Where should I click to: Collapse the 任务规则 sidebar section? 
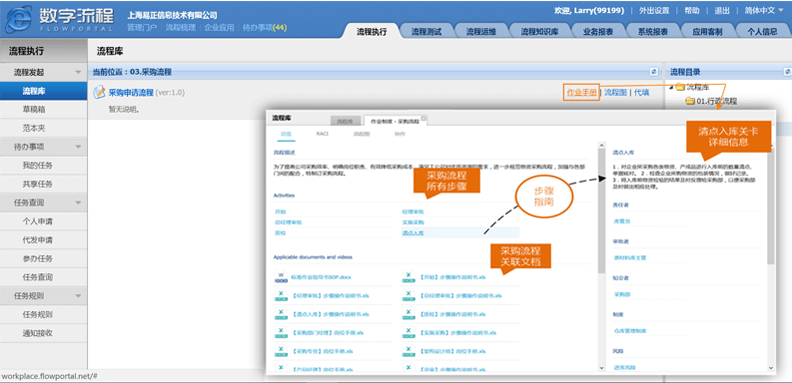pos(78,296)
